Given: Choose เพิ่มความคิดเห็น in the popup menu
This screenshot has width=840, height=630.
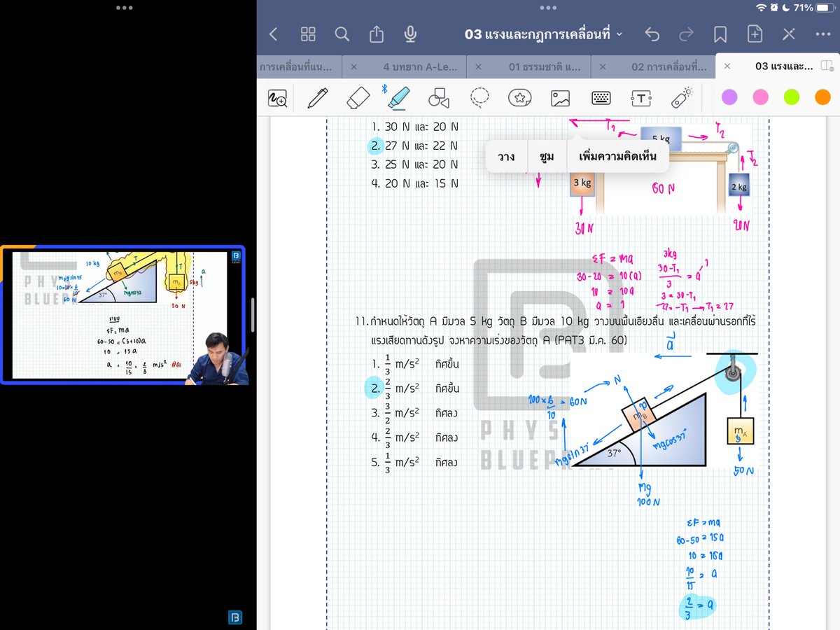Looking at the screenshot, I should [x=617, y=156].
